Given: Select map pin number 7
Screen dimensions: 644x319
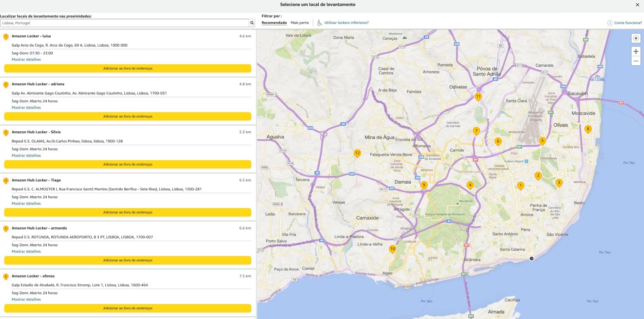Looking at the screenshot, I should (476, 132).
